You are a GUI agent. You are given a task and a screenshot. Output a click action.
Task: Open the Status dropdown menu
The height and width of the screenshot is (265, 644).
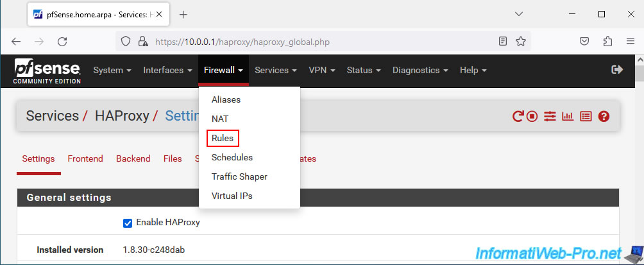coord(364,70)
